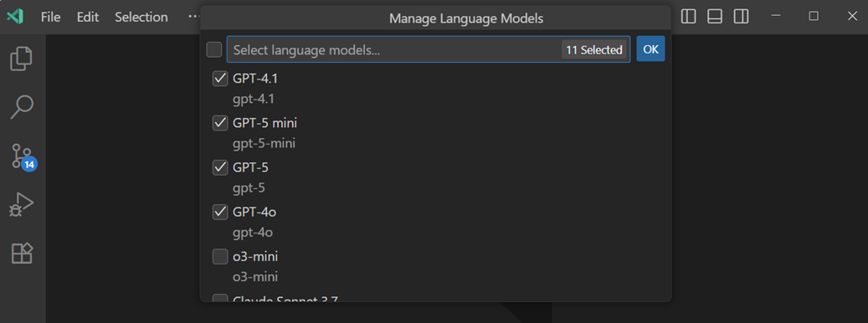Open the Selection menu
The width and height of the screenshot is (868, 323).
tap(141, 17)
